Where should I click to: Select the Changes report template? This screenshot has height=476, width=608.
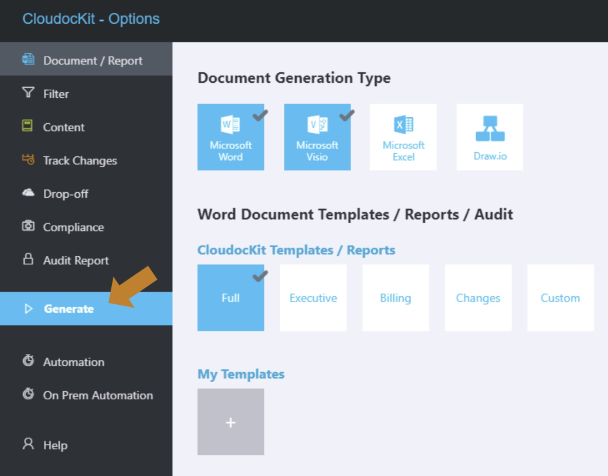click(x=478, y=298)
